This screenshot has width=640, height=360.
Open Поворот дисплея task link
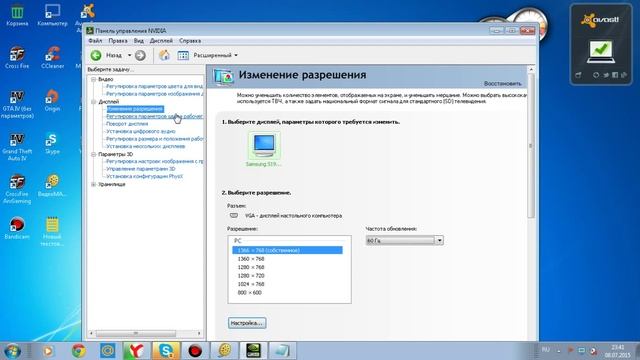[x=127, y=124]
